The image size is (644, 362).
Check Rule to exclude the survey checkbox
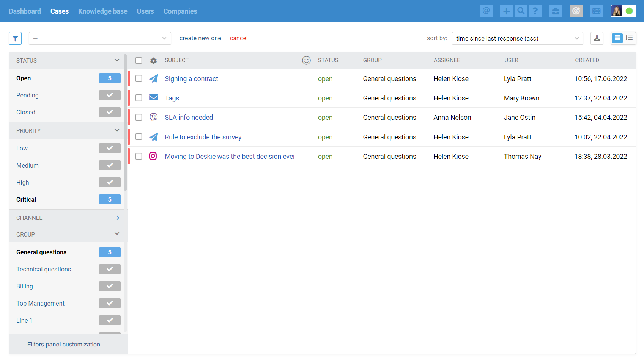click(x=139, y=137)
